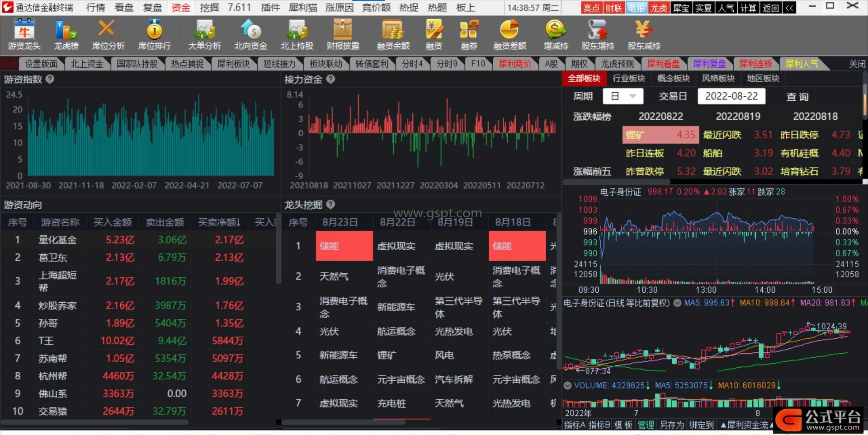The height and width of the screenshot is (435, 868).
Task: Switch to the 转债套利 tab
Action: click(x=372, y=64)
